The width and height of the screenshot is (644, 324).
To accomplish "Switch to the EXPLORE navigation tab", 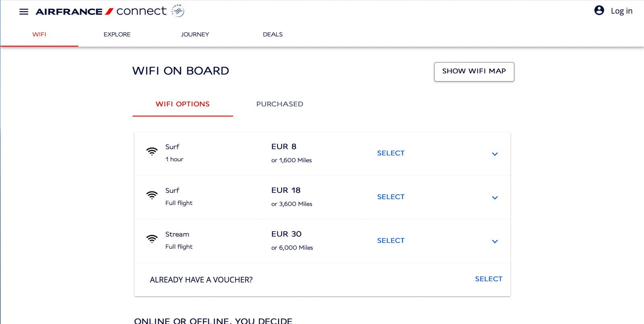I will click(117, 35).
